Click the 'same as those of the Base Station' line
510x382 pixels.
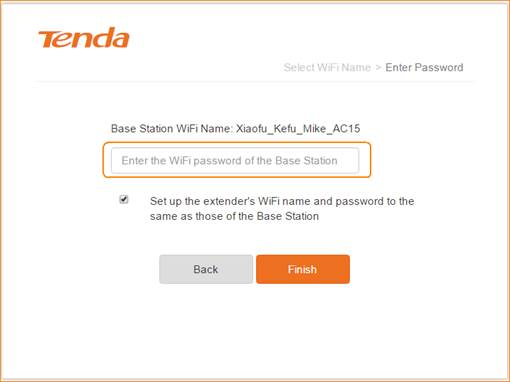[x=234, y=216]
